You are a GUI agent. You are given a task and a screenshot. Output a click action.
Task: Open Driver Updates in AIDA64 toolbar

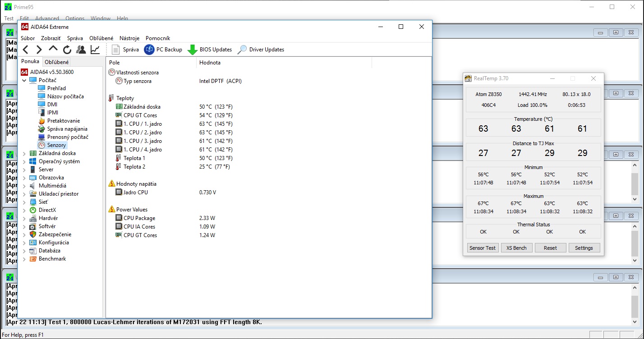261,50
